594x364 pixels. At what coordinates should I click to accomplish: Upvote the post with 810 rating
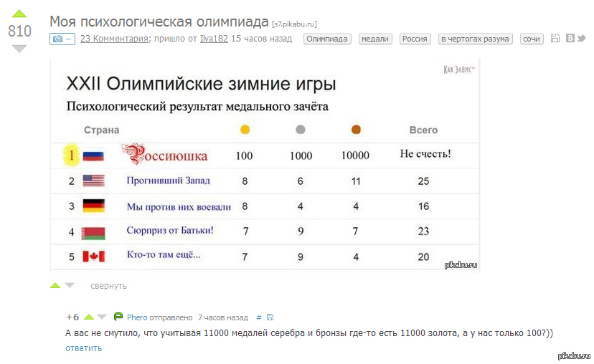click(x=19, y=14)
